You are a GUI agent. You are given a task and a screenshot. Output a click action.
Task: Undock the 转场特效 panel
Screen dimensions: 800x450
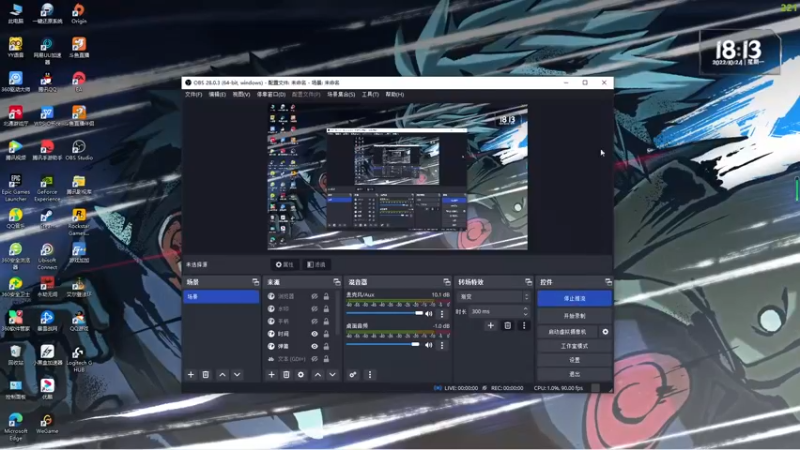coord(529,282)
